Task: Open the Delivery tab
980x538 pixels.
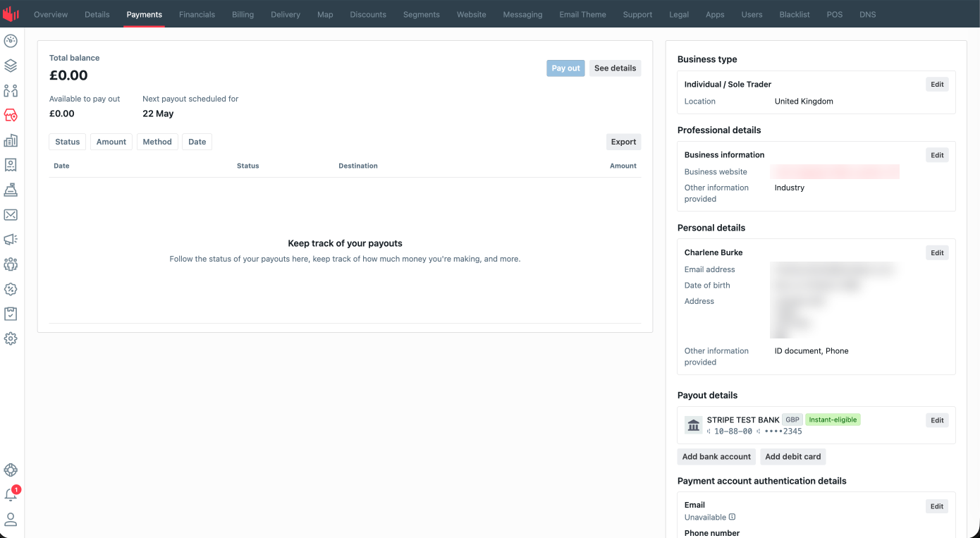Action: pyautogui.click(x=286, y=14)
